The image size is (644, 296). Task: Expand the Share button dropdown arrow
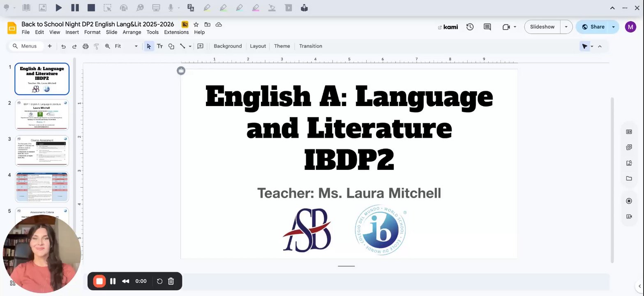coord(613,27)
